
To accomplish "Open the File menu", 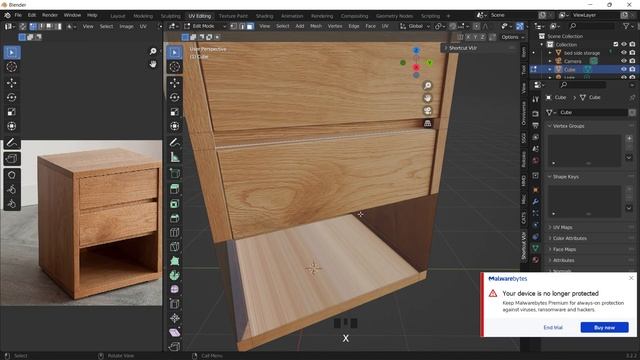I will [x=18, y=15].
